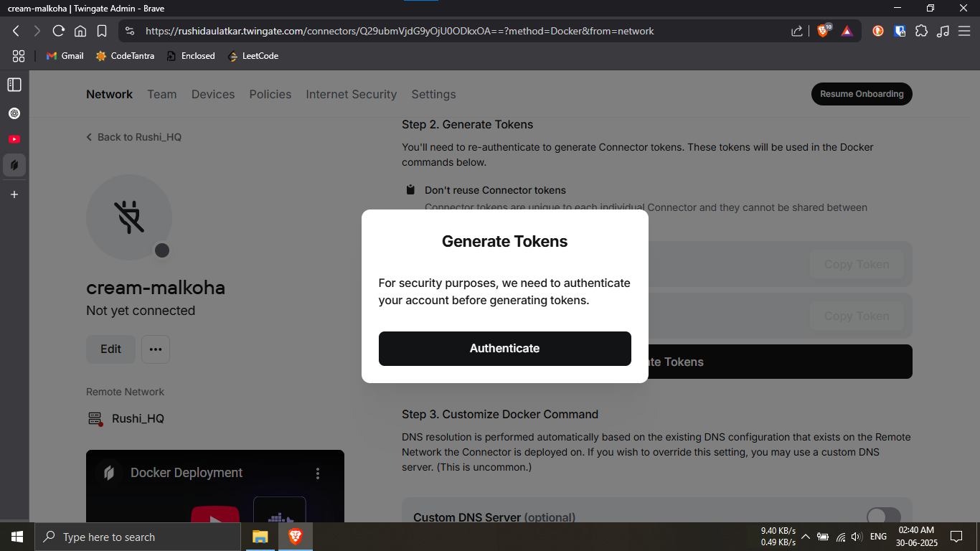Toggle the Custom DNS Server switch
980x551 pixels.
click(883, 517)
